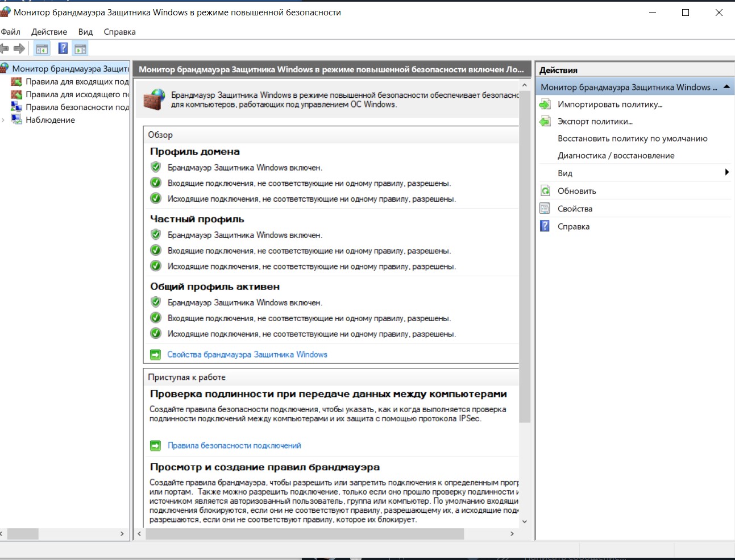Toggle the action pane toolbar icon

[x=81, y=49]
